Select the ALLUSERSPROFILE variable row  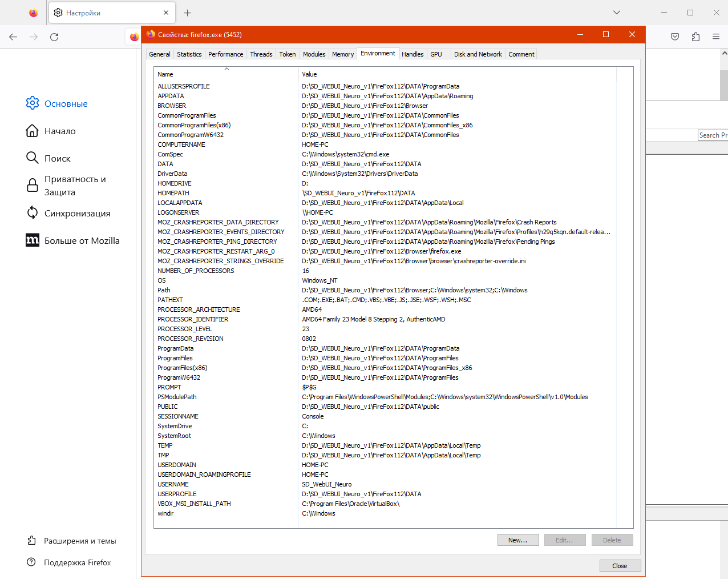[385, 86]
